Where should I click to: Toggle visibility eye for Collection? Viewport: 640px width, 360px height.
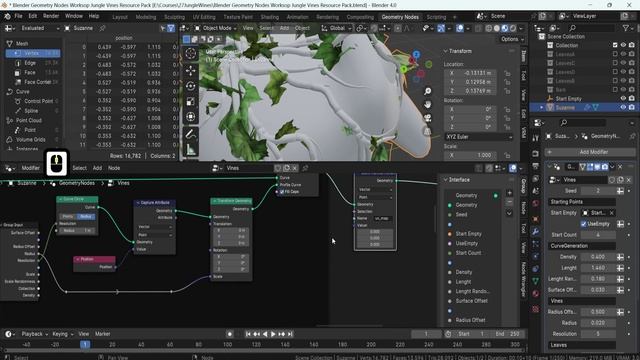pyautogui.click(x=623, y=45)
